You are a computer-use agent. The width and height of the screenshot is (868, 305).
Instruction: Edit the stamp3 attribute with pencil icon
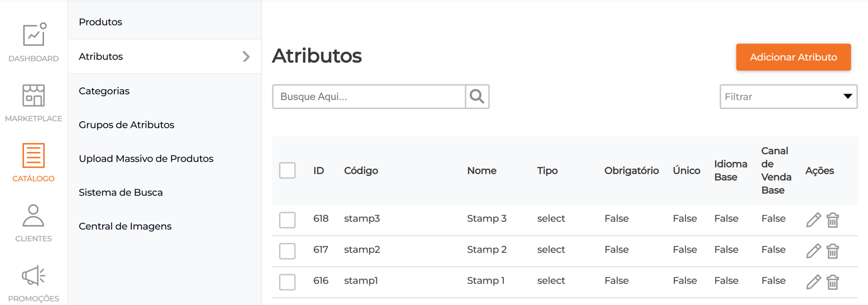813,220
